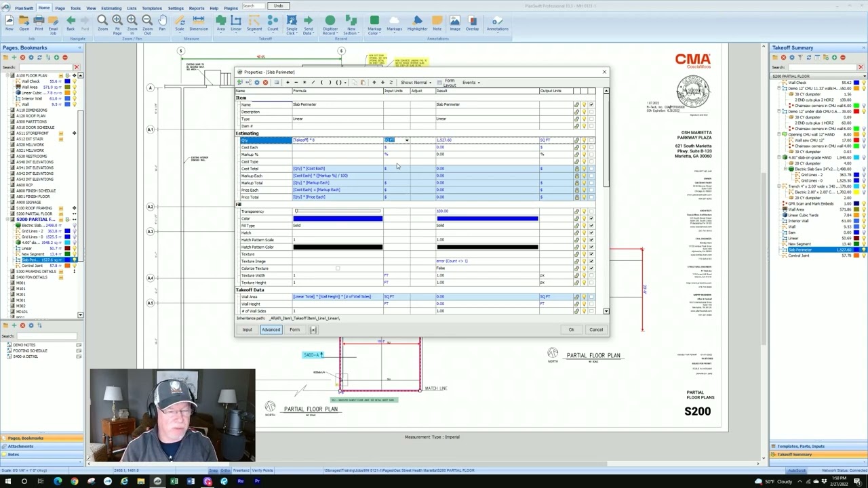Viewport: 868px width, 488px height.
Task: Click the move property up arrow
Action: coord(374,83)
